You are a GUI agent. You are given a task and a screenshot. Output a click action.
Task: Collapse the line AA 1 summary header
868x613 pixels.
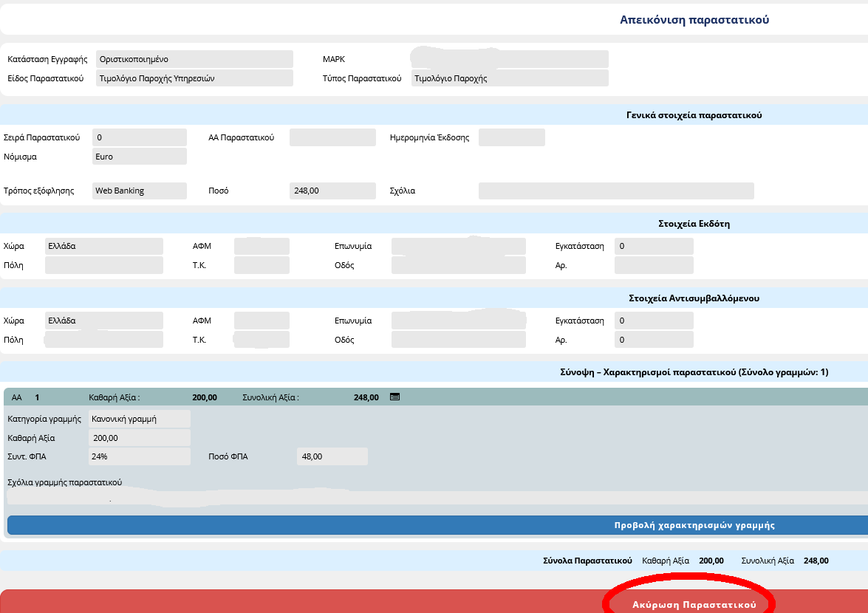click(x=222, y=397)
